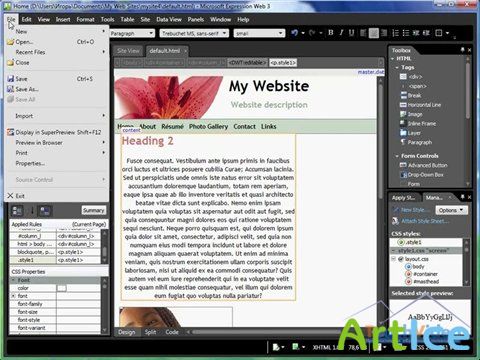Open the Format menu

pos(85,19)
